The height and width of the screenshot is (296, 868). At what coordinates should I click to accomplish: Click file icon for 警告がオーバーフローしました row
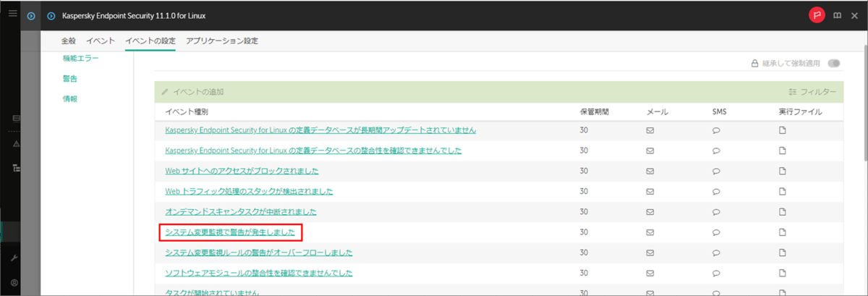tap(782, 253)
